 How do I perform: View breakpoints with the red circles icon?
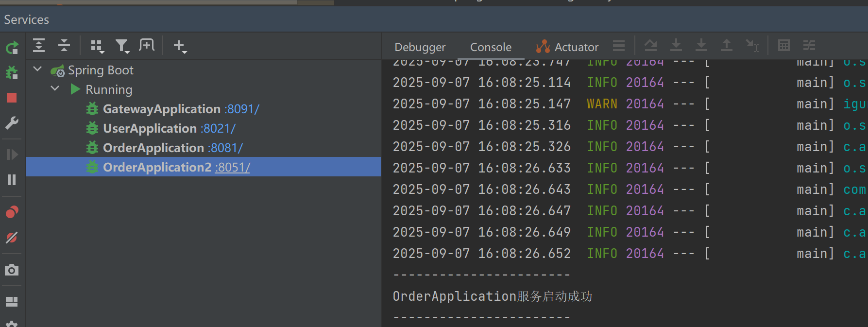coord(12,212)
